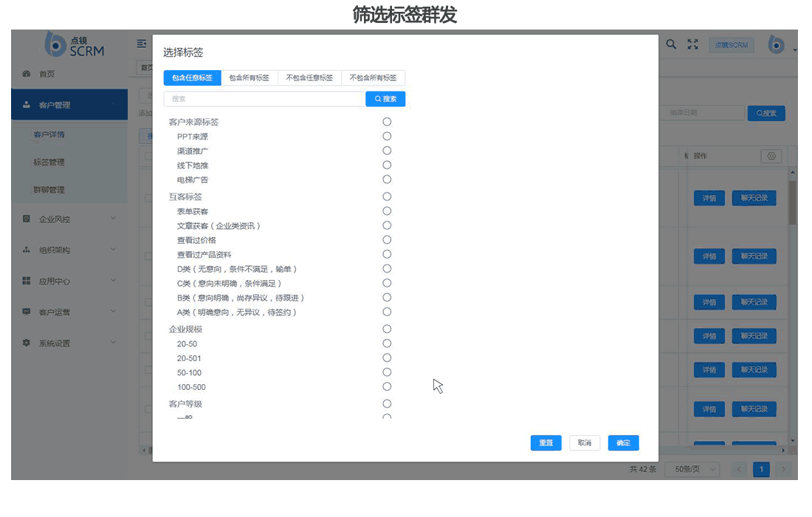
Task: Click the 系统设置 gear icon
Action: [27, 343]
